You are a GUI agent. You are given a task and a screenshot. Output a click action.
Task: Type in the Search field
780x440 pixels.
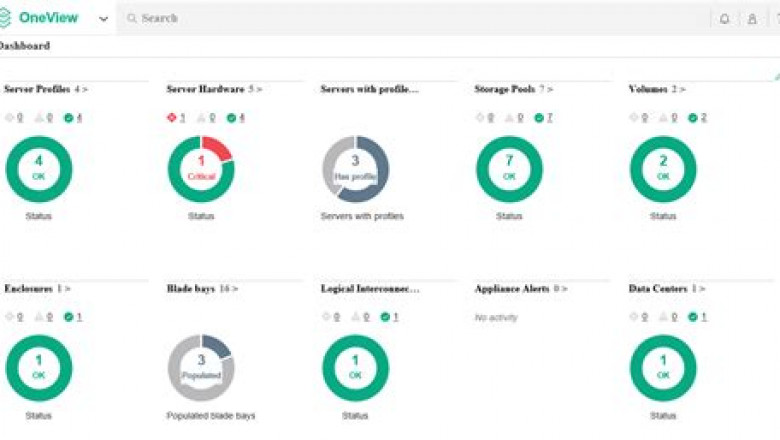tap(400, 18)
